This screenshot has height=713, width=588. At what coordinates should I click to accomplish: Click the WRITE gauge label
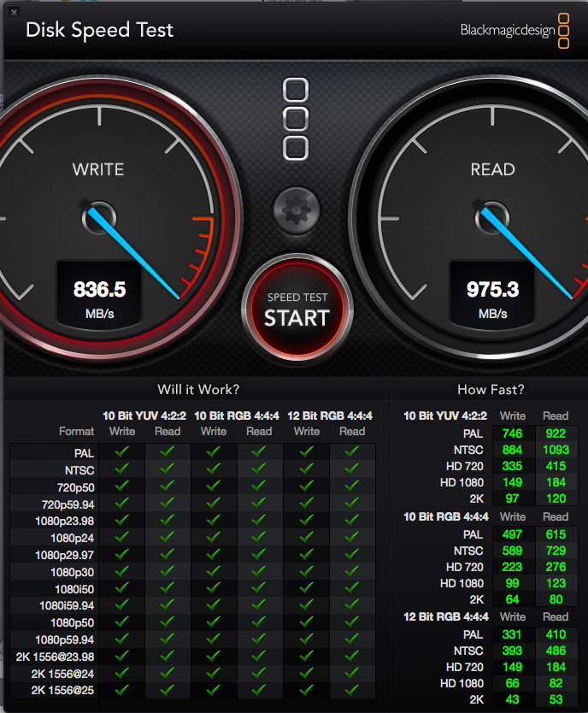coord(98,169)
